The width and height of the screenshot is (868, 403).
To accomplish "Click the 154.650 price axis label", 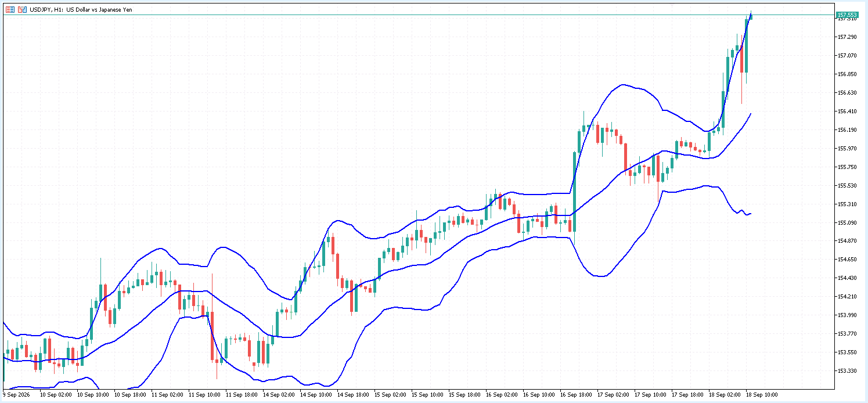I will pos(848,260).
